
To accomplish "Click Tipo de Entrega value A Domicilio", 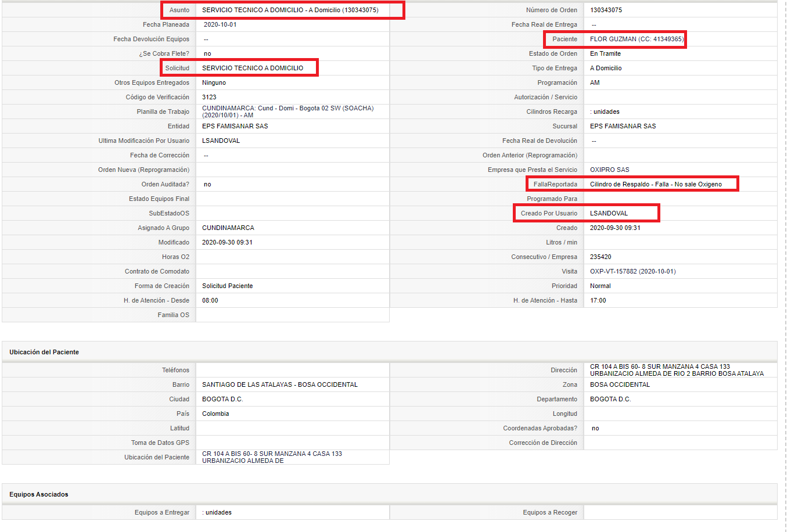I will click(606, 68).
